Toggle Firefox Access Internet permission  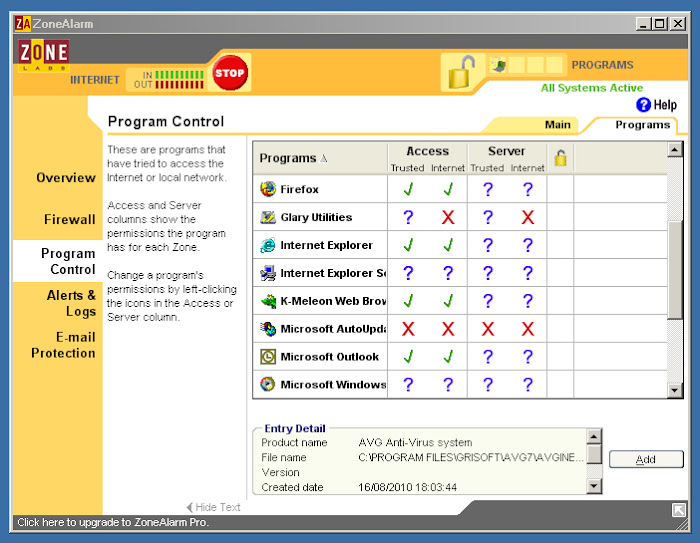(x=448, y=189)
